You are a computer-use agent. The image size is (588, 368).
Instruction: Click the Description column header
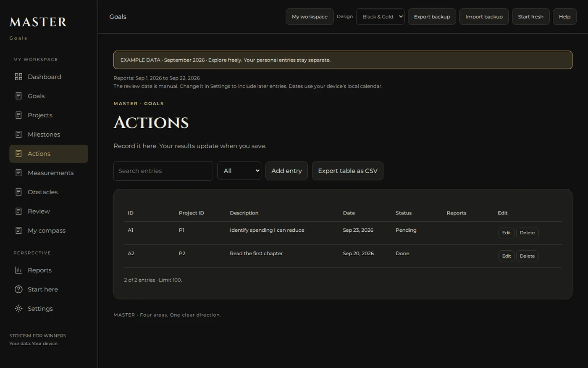[244, 213]
